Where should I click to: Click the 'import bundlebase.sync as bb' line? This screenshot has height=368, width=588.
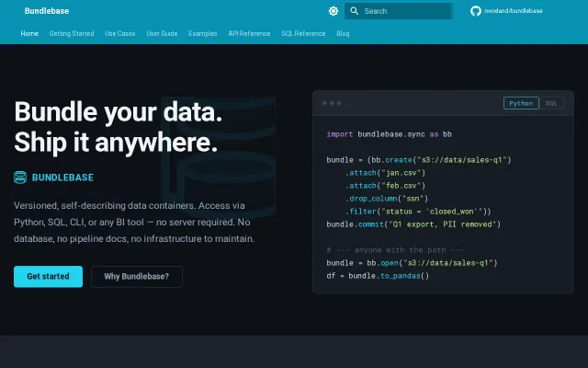(x=389, y=134)
